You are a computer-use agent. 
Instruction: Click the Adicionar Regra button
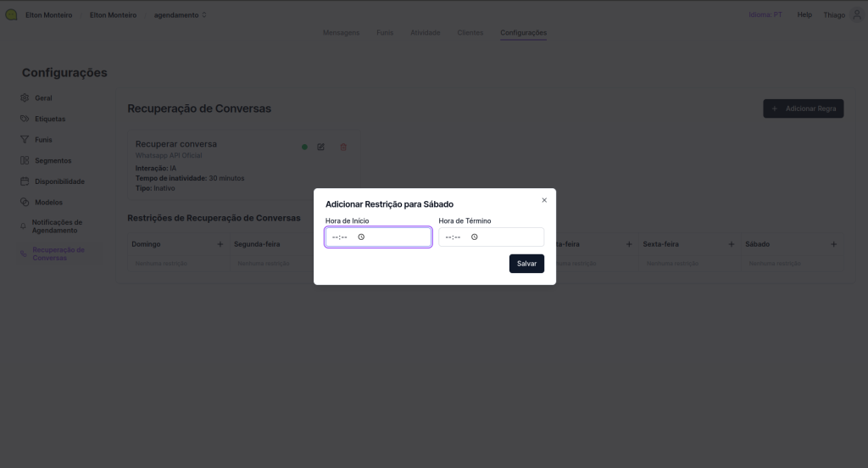(x=803, y=109)
